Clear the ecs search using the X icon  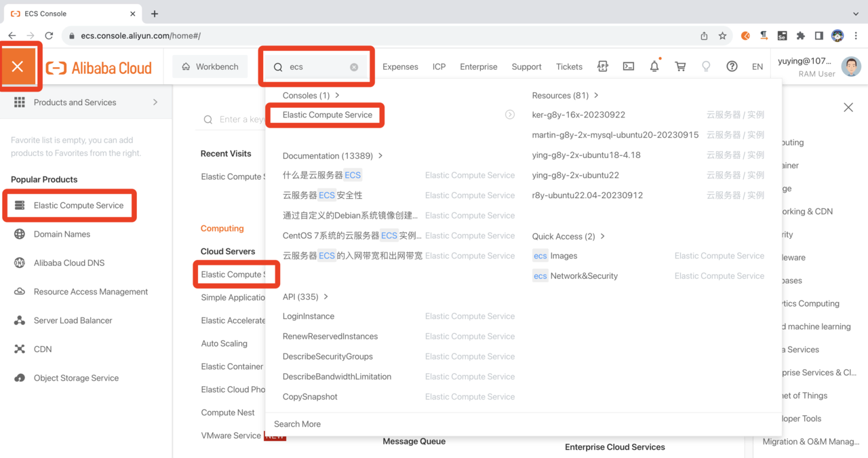coord(353,66)
